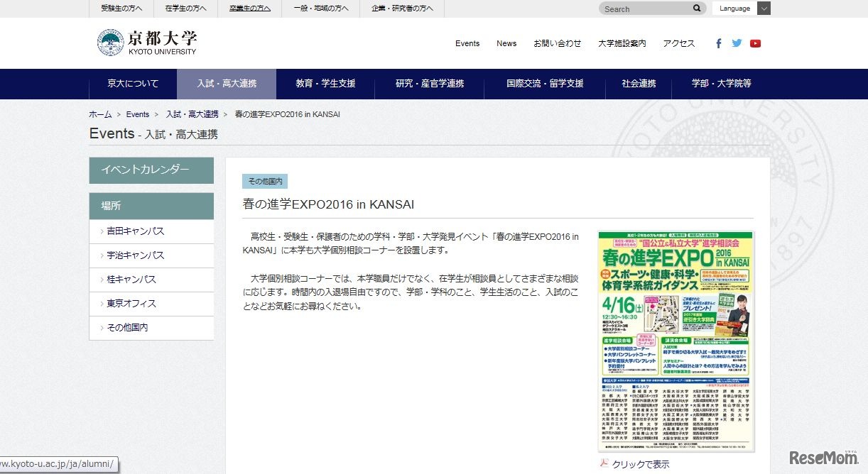The height and width of the screenshot is (474, 868).
Task: Select その他国内 in the sidebar list
Action: click(151, 328)
